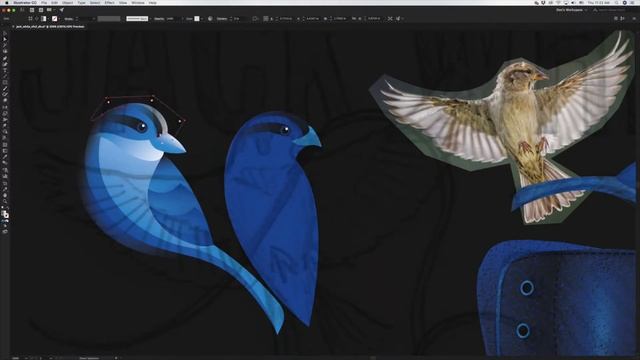Viewport: 640px width, 360px height.
Task: Select the Eyedropper tool
Action: [5, 156]
